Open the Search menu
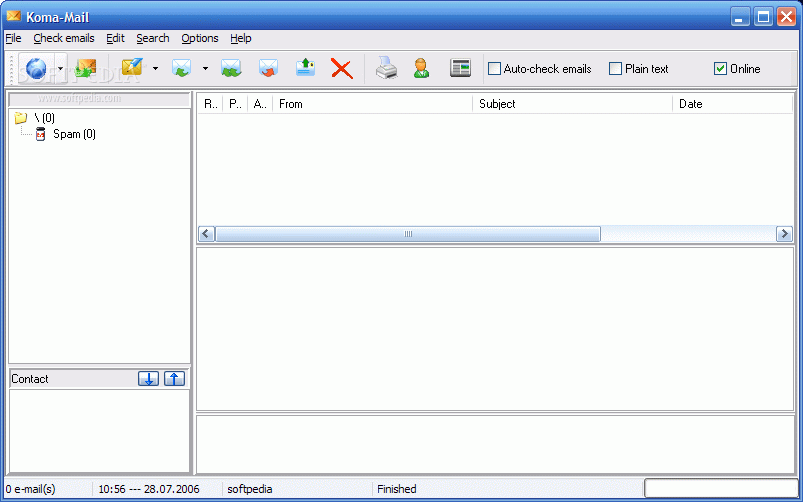Image resolution: width=803 pixels, height=502 pixels. click(153, 38)
